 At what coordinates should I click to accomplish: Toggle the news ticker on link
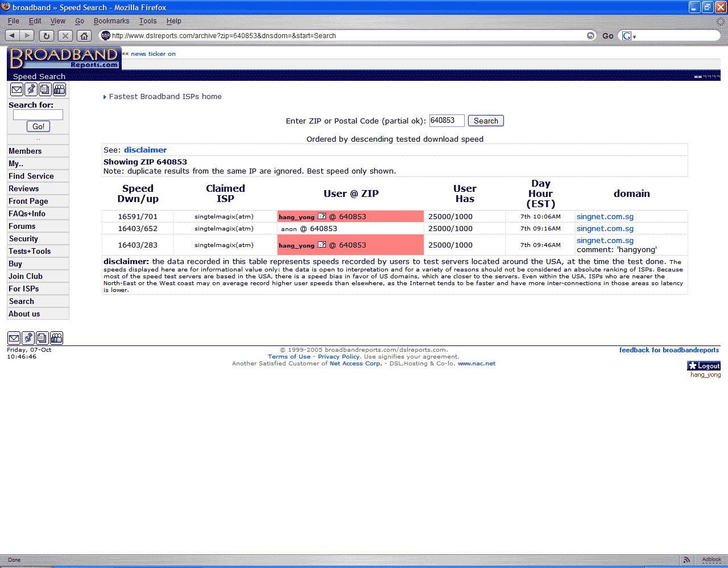pyautogui.click(x=153, y=54)
